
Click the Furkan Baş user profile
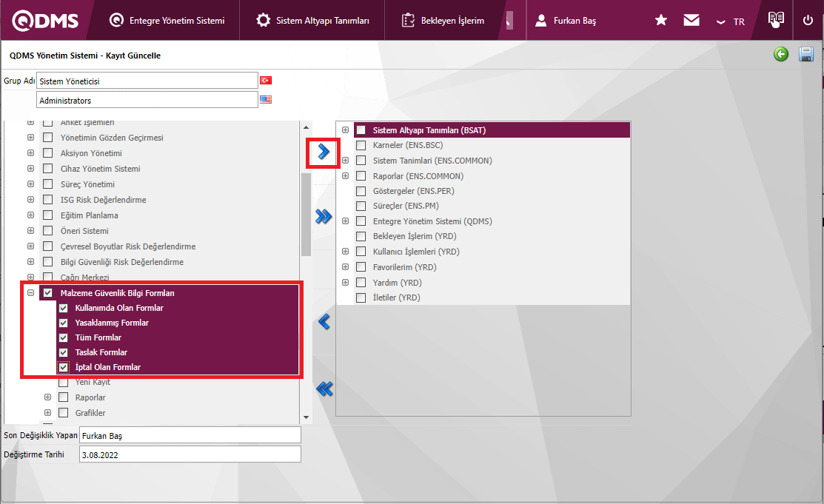pyautogui.click(x=566, y=21)
